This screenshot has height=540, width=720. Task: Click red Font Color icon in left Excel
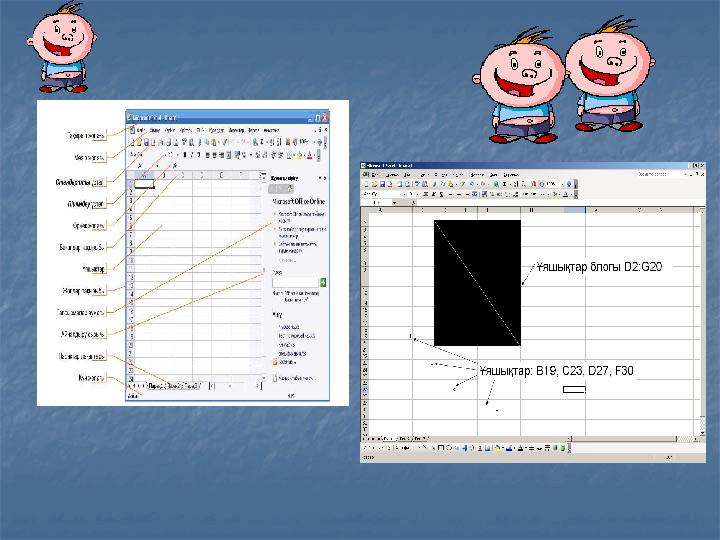pos(309,156)
